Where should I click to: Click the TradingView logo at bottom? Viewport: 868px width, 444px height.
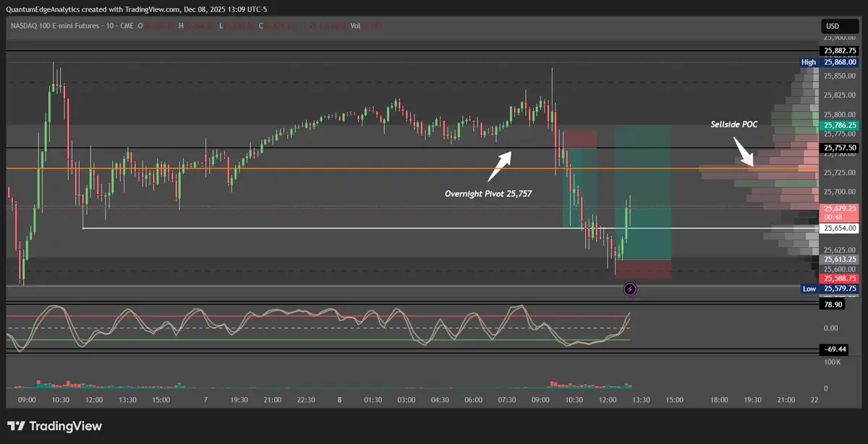pos(55,426)
